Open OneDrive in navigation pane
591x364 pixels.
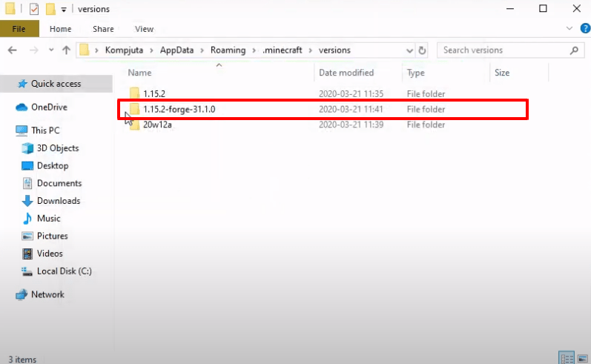[x=49, y=107]
